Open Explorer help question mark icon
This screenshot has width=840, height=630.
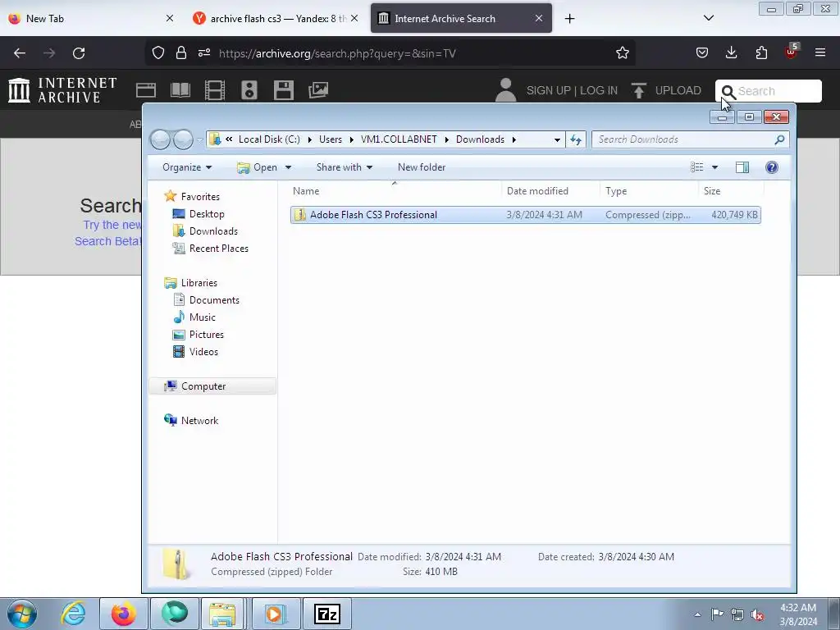tap(771, 167)
